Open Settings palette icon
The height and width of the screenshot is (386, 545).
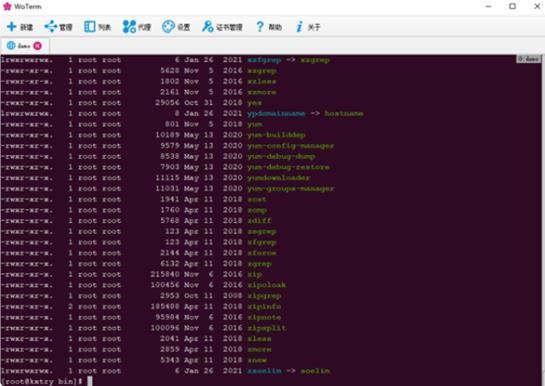coord(168,26)
